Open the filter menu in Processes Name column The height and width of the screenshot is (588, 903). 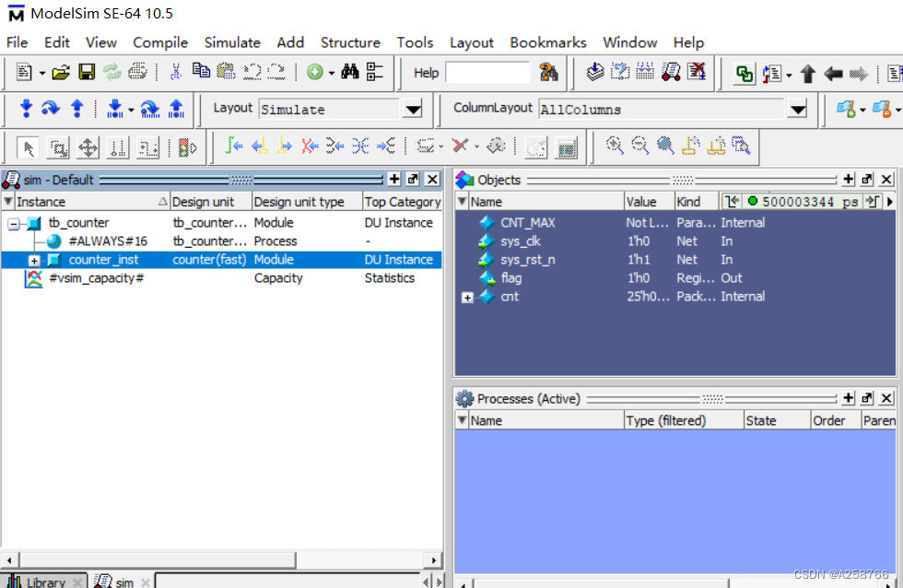pos(462,420)
